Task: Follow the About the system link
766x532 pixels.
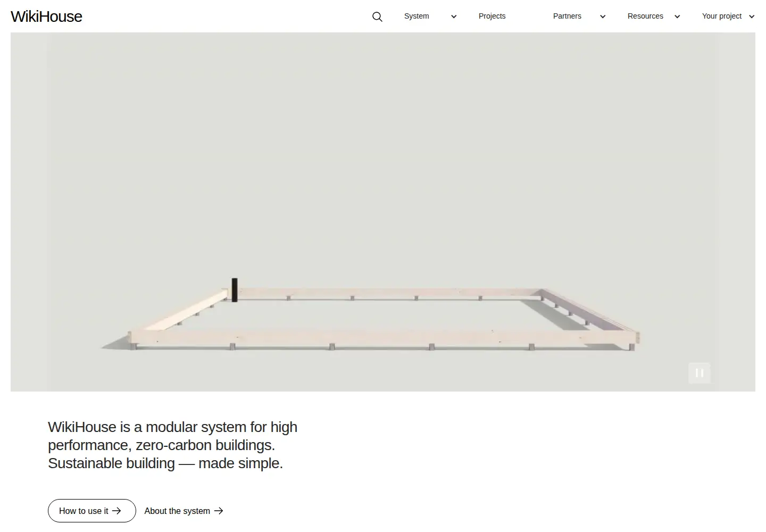Action: pyautogui.click(x=184, y=511)
